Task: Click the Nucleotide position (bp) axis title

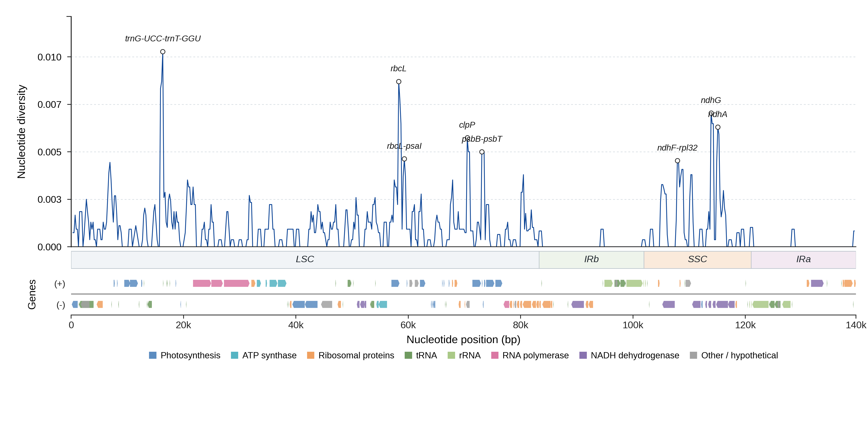Action: tap(463, 339)
